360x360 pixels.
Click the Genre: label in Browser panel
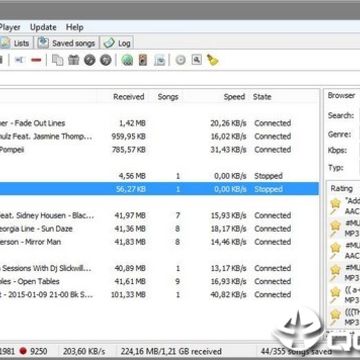[x=339, y=134]
